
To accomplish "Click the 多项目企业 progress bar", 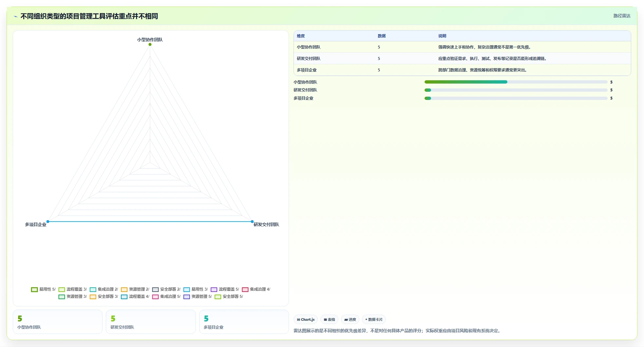I will [516, 98].
